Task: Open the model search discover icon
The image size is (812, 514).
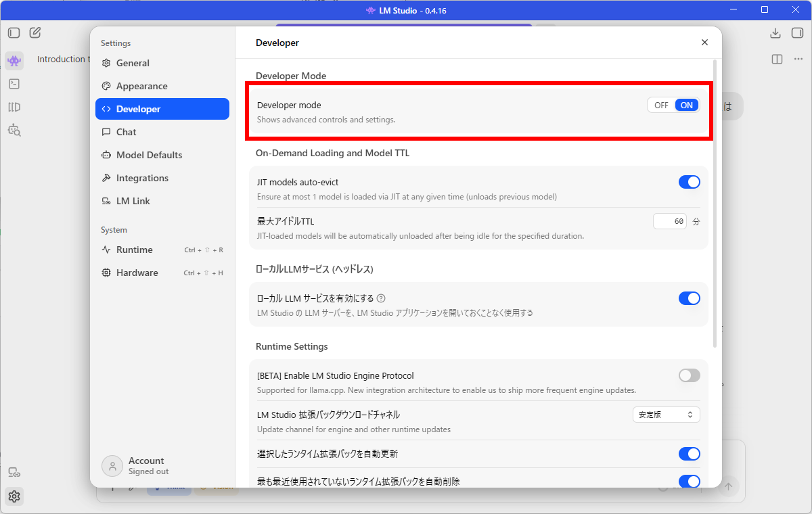Action: click(14, 130)
